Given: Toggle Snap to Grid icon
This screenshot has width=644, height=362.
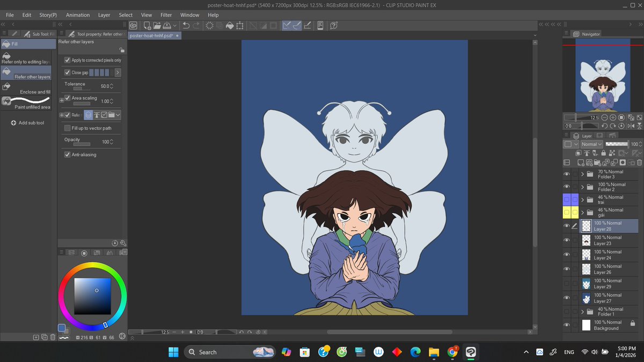Looking at the screenshot, I should pos(307,25).
